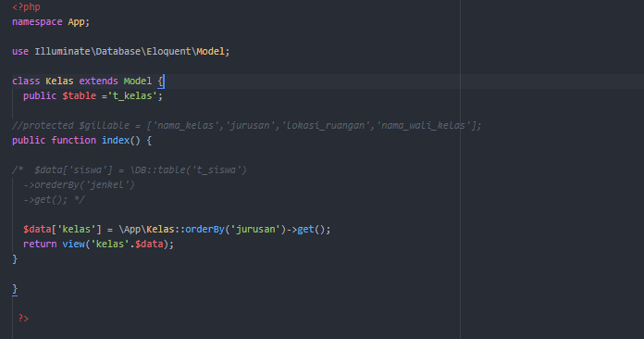
Task: Click the '<?php' opening tag
Action: click(x=26, y=7)
